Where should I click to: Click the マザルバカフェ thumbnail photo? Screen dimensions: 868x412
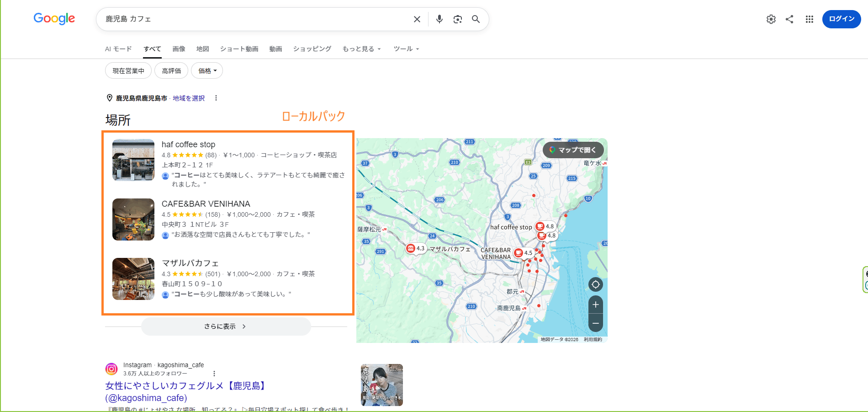(133, 279)
